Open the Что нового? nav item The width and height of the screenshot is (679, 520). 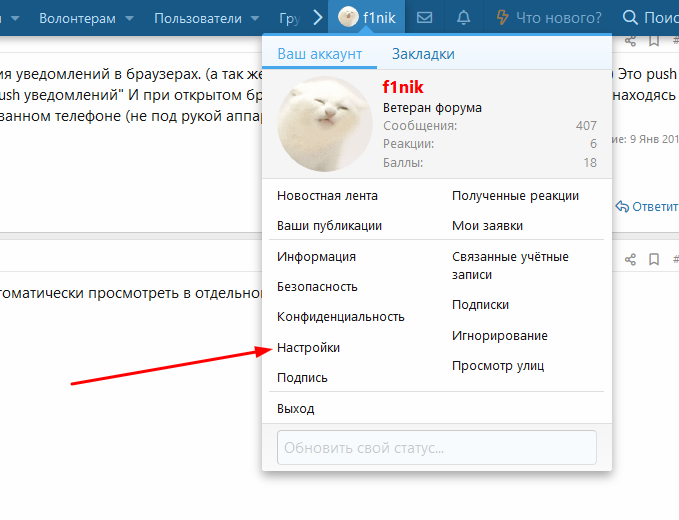click(559, 18)
